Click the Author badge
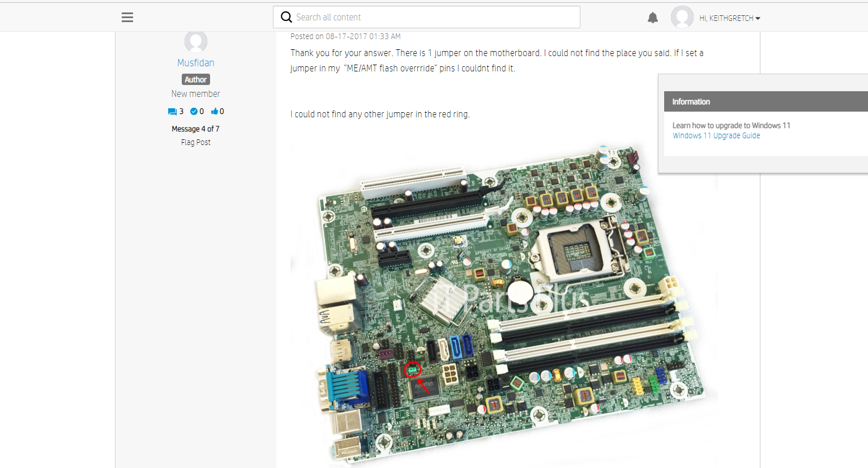The image size is (868, 468). pos(195,79)
